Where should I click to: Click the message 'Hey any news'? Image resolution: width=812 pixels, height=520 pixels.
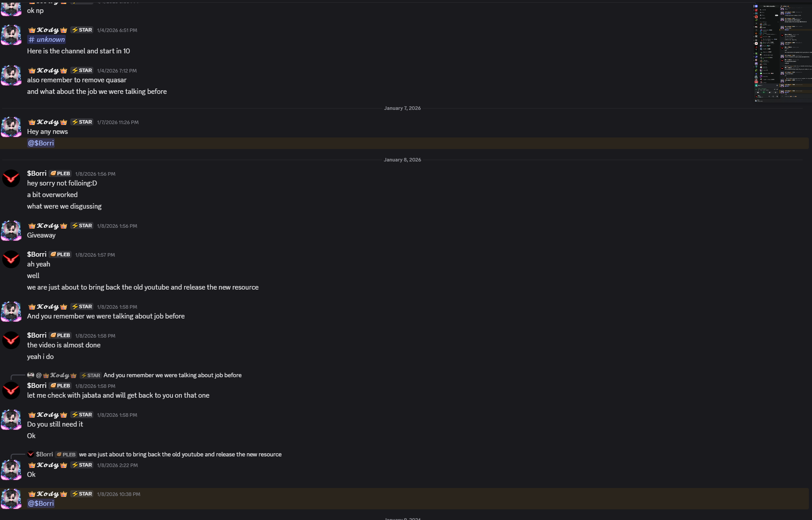coord(48,132)
